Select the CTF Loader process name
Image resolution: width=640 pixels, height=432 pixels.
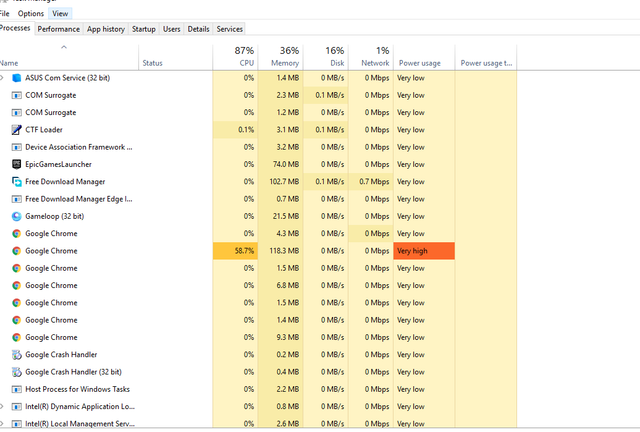(x=44, y=130)
